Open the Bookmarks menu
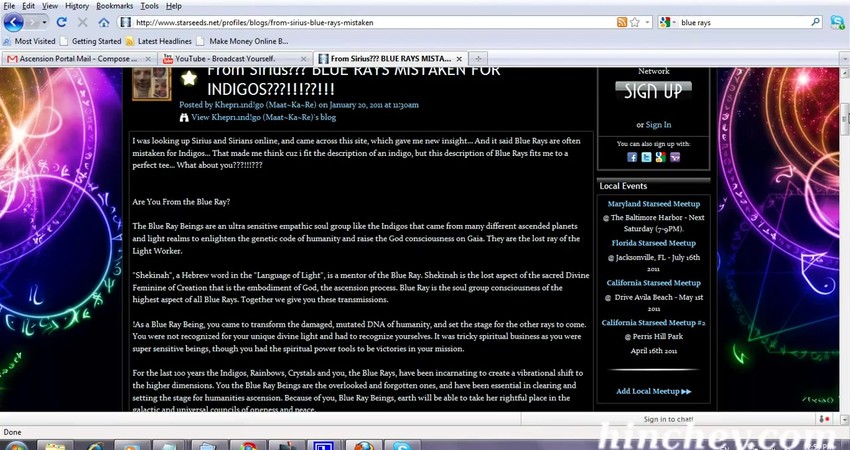Viewport: 850px width, 450px height. click(x=115, y=5)
